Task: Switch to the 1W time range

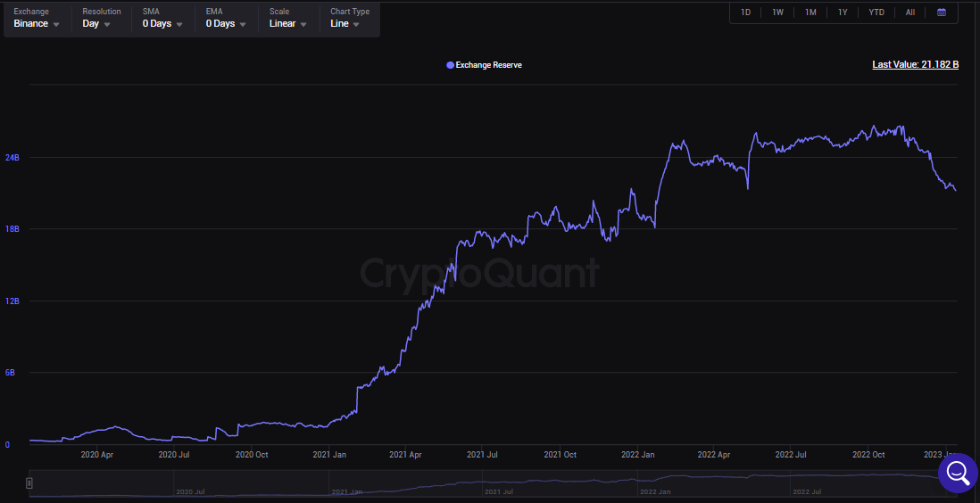Action: click(x=777, y=12)
